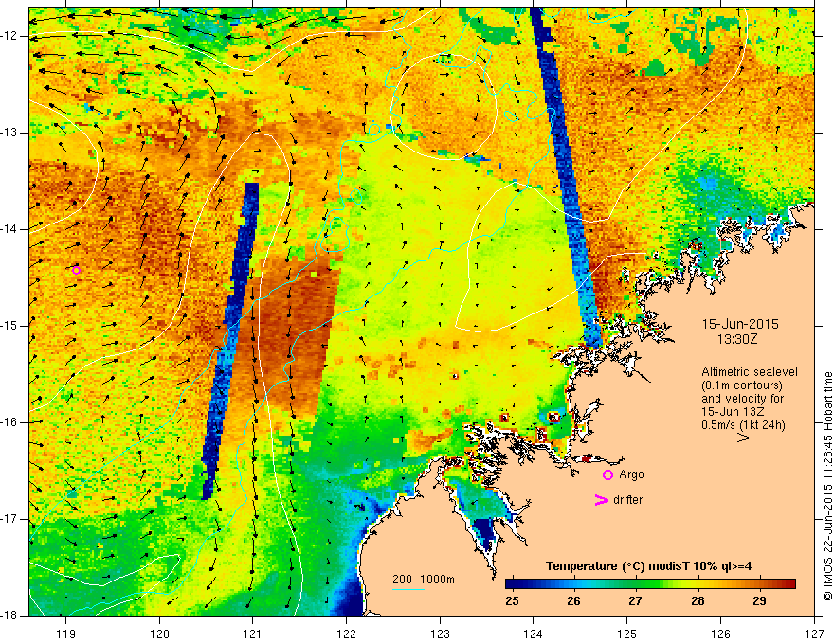Click the "15-Jun-2015" date text
The width and height of the screenshot is (834, 644).
[x=740, y=324]
